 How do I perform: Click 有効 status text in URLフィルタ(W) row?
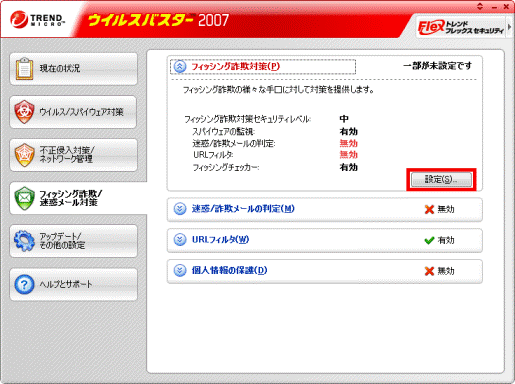pos(446,240)
